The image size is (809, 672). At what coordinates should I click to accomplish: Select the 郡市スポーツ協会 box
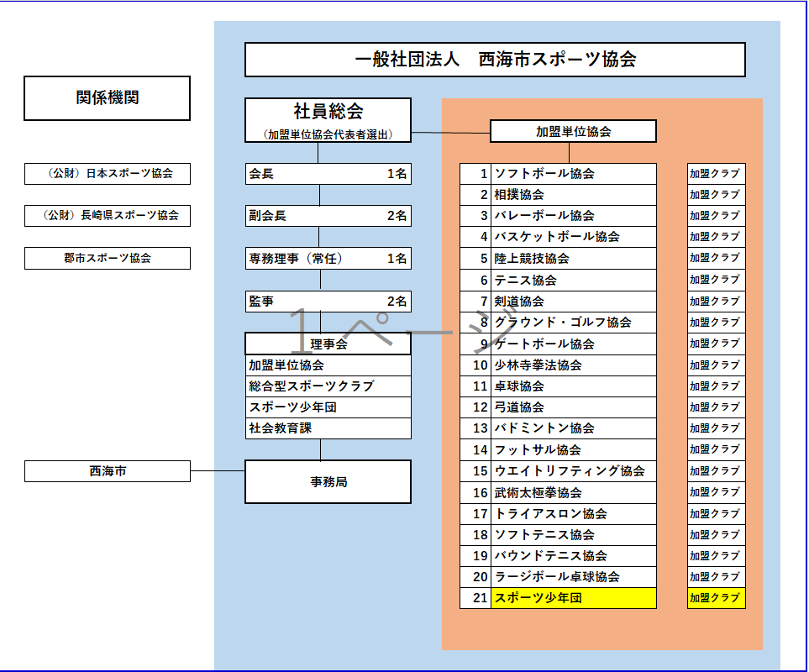tap(108, 258)
